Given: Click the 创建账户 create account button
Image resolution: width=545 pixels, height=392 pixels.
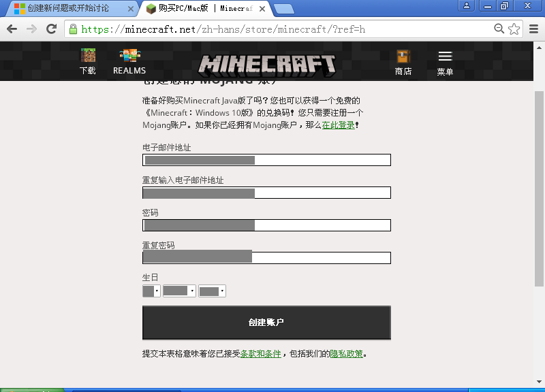Looking at the screenshot, I should click(x=266, y=323).
